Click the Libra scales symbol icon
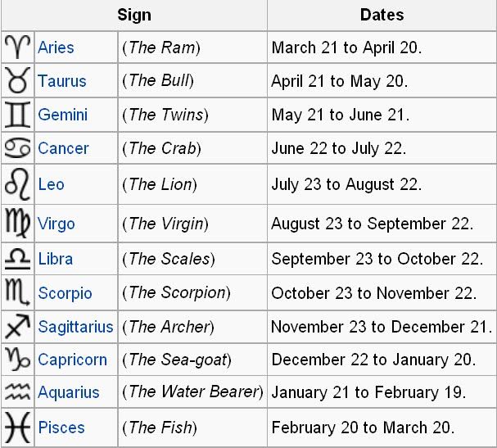 (18, 259)
